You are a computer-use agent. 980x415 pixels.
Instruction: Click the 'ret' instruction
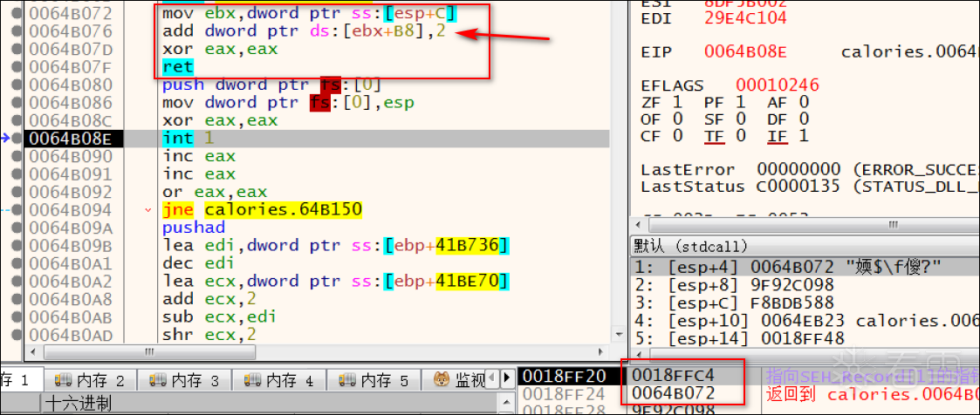coord(178,67)
